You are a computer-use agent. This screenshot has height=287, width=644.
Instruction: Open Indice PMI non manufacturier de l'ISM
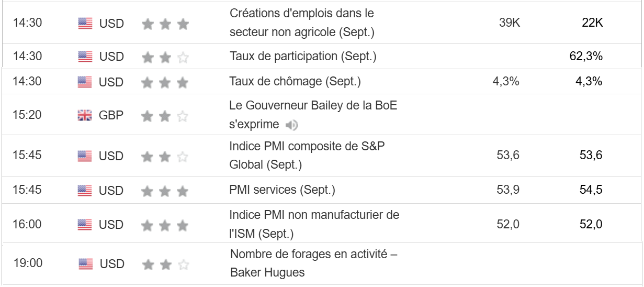314,224
